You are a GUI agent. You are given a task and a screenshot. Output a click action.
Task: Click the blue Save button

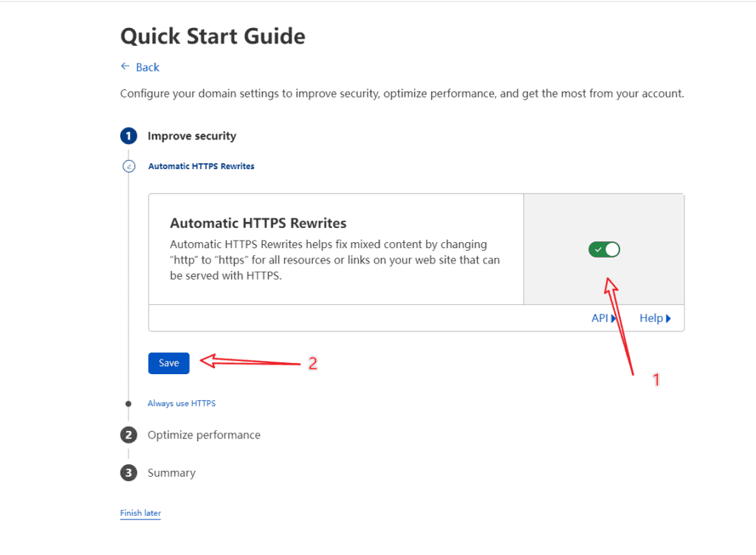(x=169, y=363)
